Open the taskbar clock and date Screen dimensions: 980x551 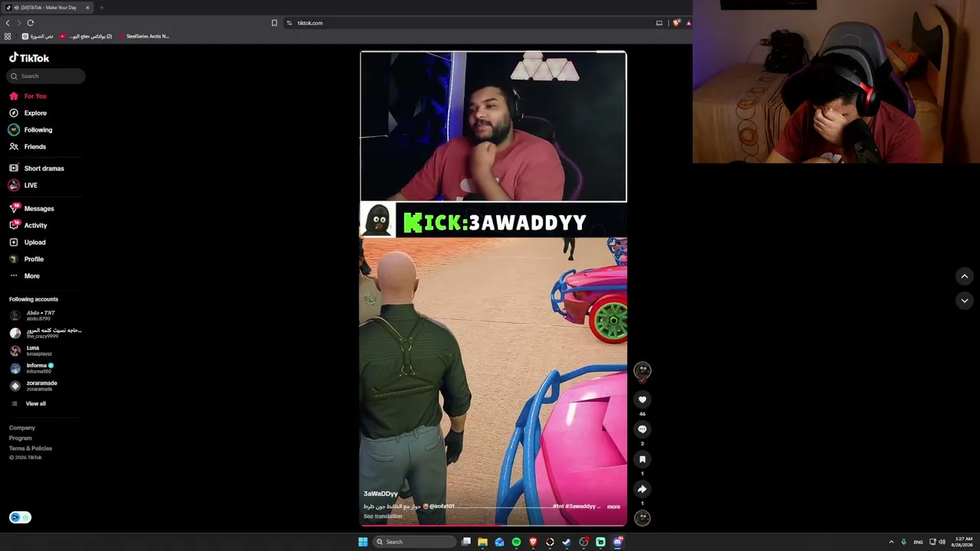[962, 542]
